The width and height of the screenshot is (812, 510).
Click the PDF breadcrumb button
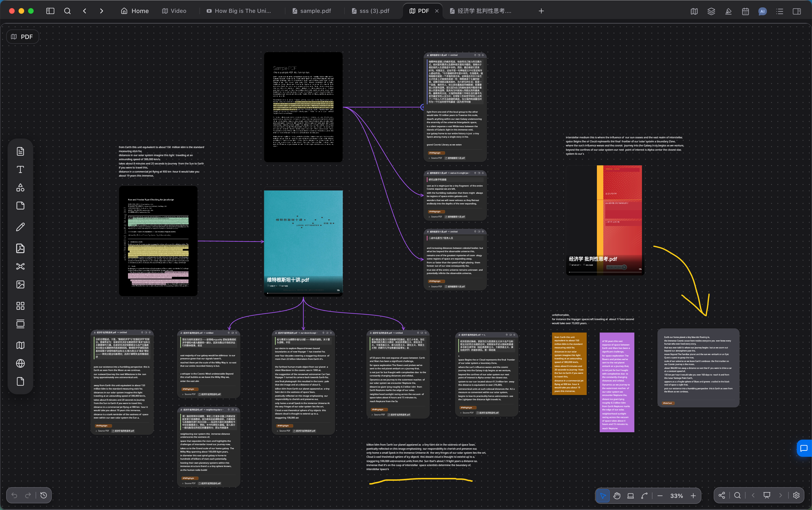[x=23, y=36]
